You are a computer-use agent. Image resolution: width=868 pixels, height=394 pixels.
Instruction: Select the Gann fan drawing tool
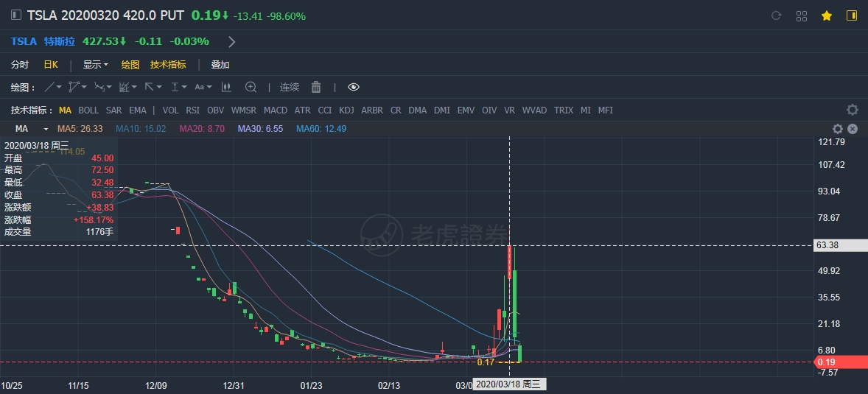point(124,87)
